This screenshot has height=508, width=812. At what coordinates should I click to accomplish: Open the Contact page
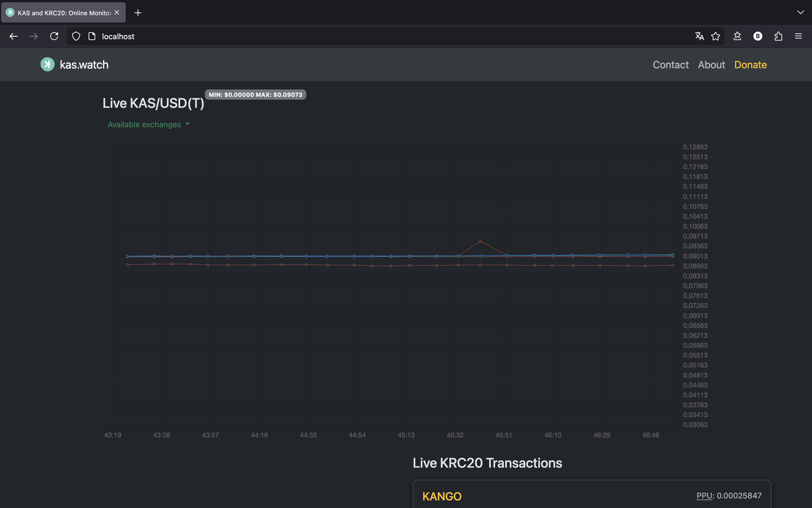click(670, 65)
